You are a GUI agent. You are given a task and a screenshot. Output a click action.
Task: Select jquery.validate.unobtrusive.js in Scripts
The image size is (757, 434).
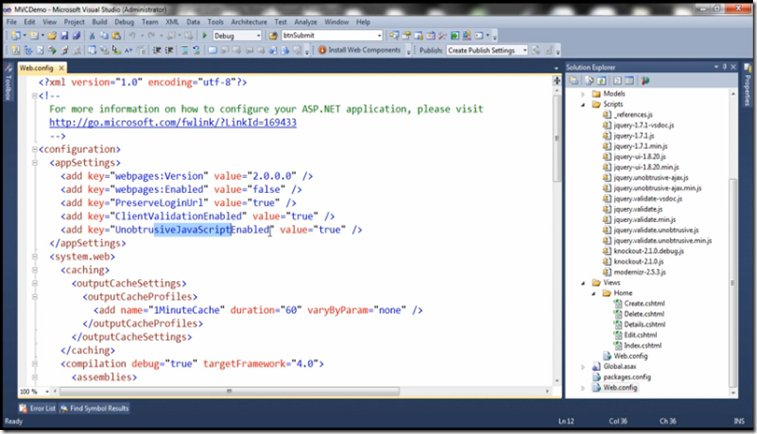[x=656, y=230]
